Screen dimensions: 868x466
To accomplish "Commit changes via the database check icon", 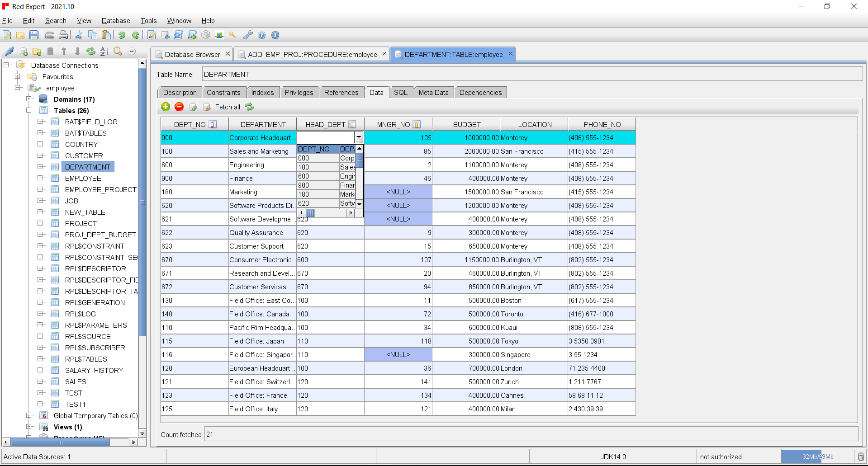I will (x=194, y=107).
